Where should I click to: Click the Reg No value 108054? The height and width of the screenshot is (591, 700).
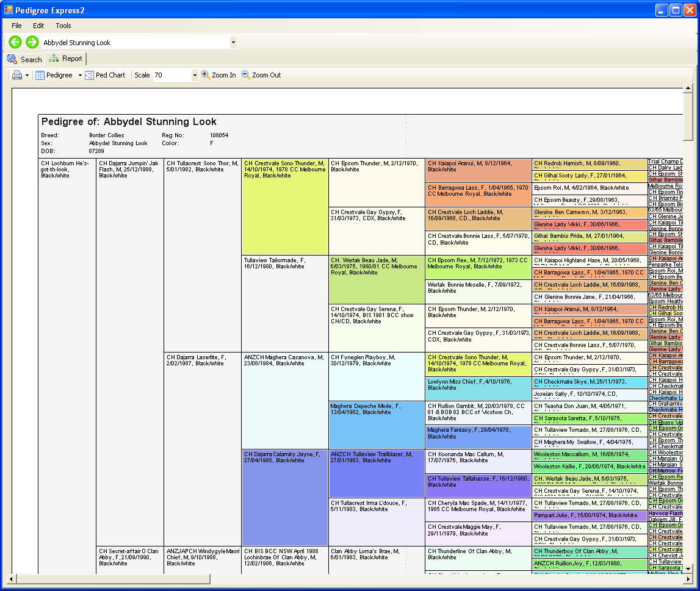218,135
